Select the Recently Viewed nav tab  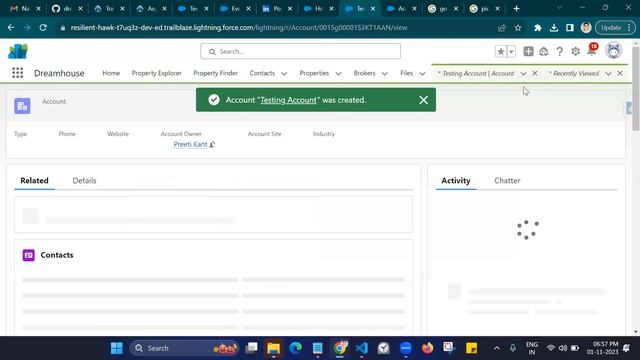point(574,73)
